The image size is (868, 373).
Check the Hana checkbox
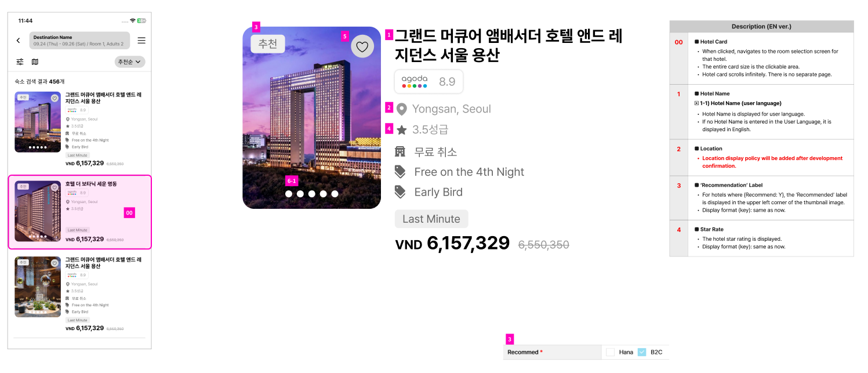610,352
